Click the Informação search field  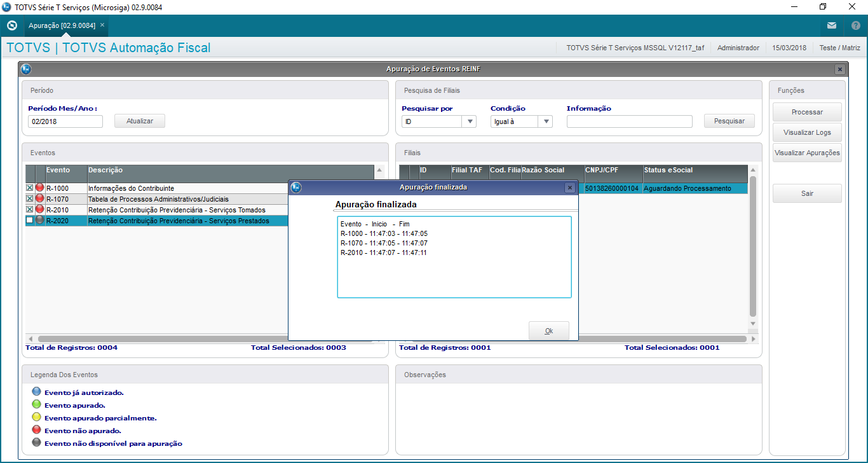(630, 121)
